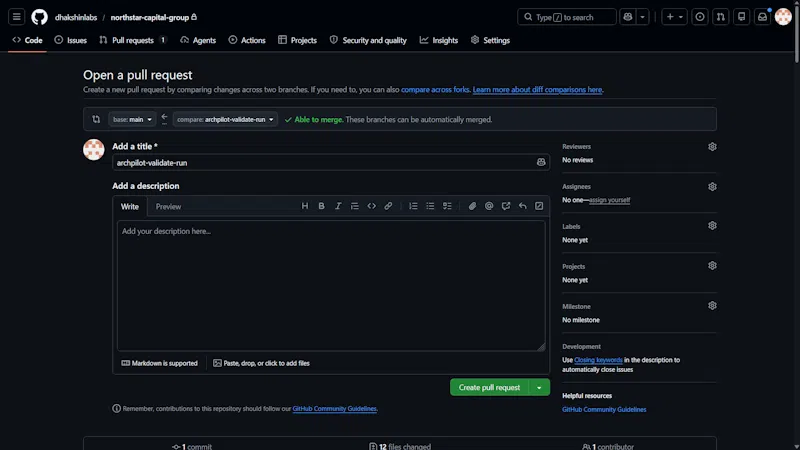This screenshot has height=450, width=800.
Task: Open the Projects tab
Action: coord(297,40)
